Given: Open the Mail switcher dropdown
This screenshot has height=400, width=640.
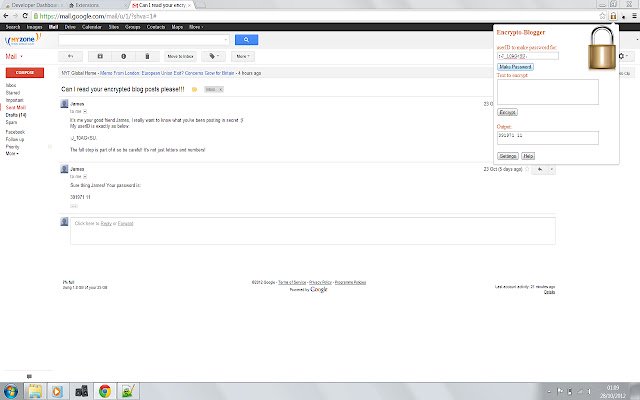Looking at the screenshot, I should click(14, 56).
